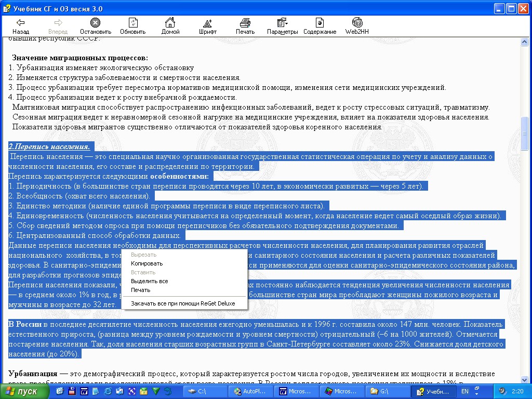Click the blue arrows quick launch icon
Screen dimensions: 532x399
131,391
